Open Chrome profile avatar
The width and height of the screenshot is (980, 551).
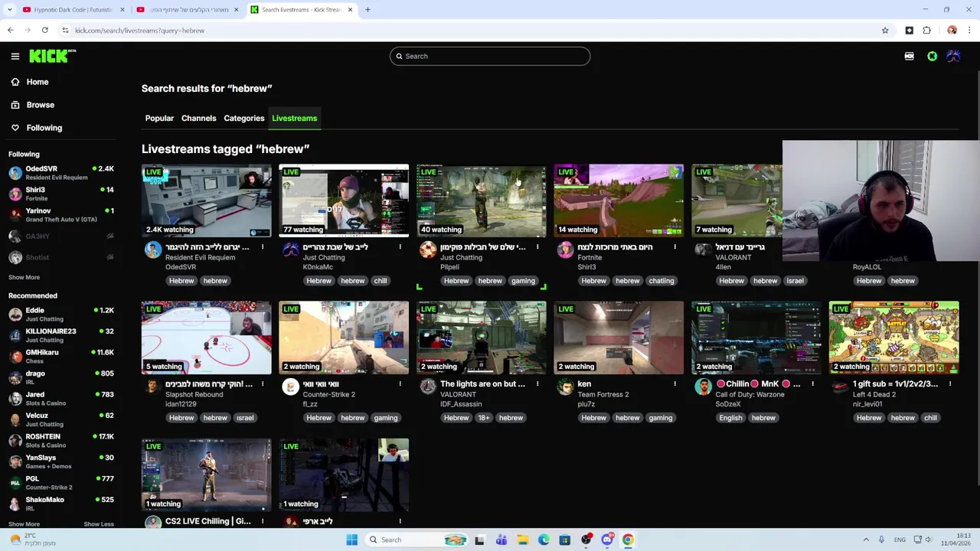[x=952, y=31]
